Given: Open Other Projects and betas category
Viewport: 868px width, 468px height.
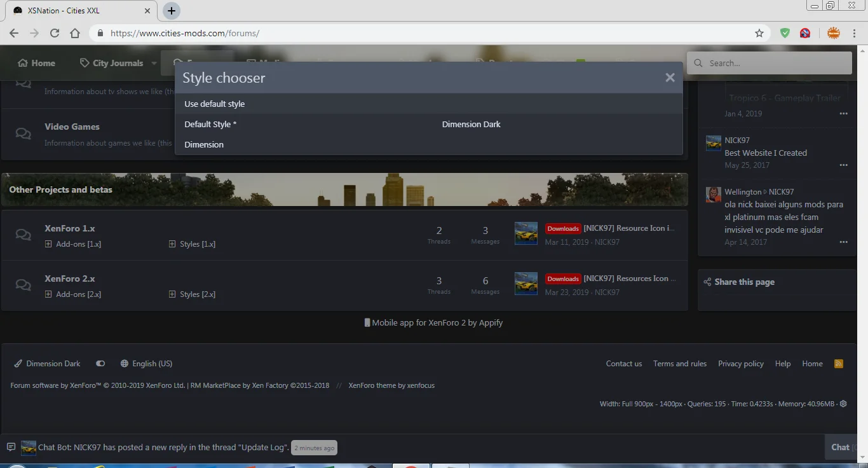Looking at the screenshot, I should tap(60, 189).
